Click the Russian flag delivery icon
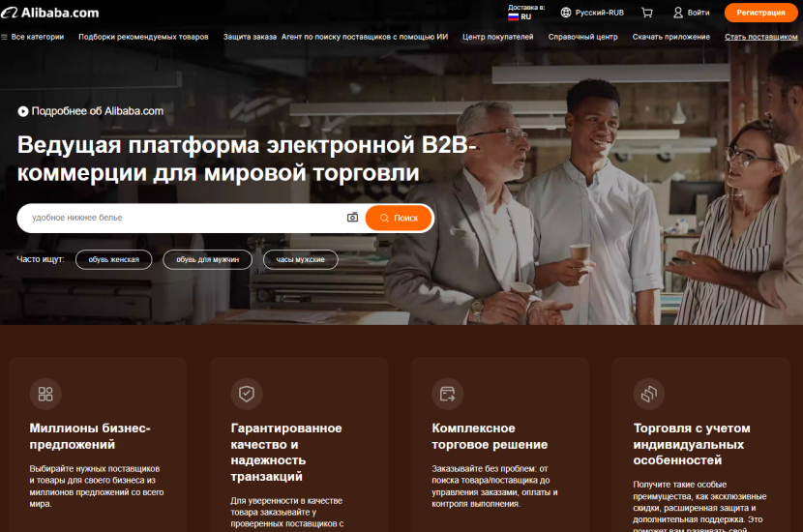 click(513, 16)
